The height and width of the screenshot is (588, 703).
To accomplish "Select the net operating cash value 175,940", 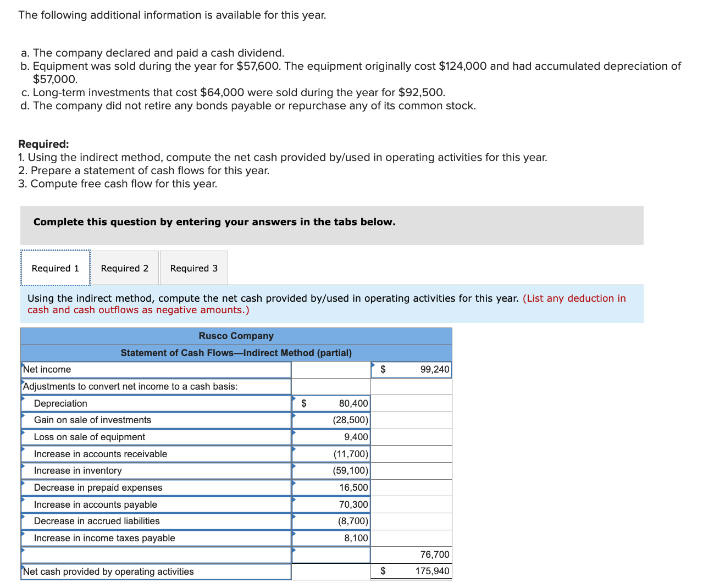I will (411, 572).
